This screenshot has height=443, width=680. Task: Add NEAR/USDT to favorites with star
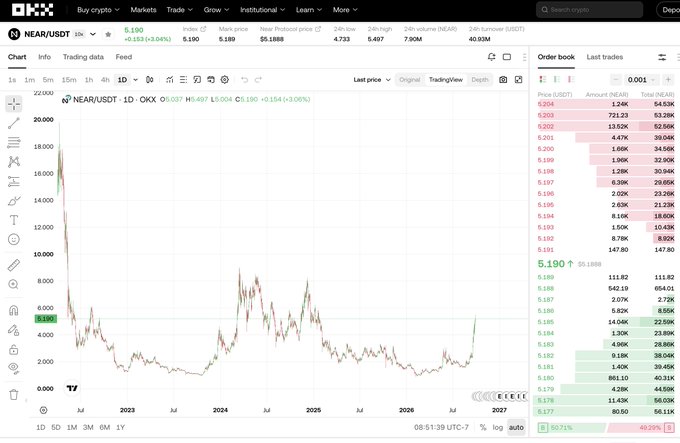coord(108,34)
